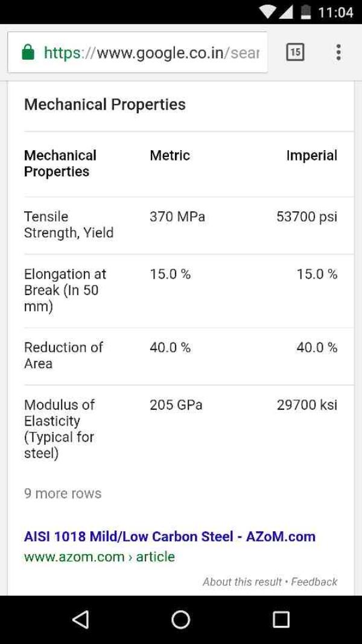Viewport: 362px width, 644px height.
Task: Open Android recent apps square
Action: click(281, 619)
